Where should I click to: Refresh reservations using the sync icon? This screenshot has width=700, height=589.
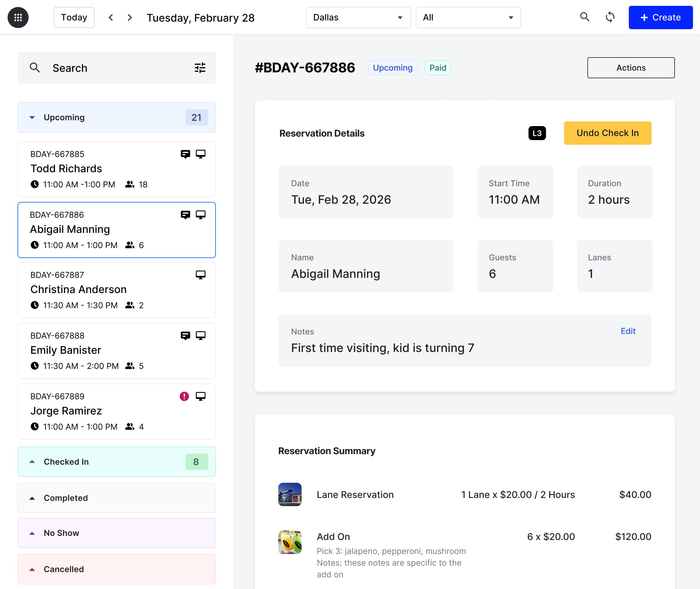610,17
